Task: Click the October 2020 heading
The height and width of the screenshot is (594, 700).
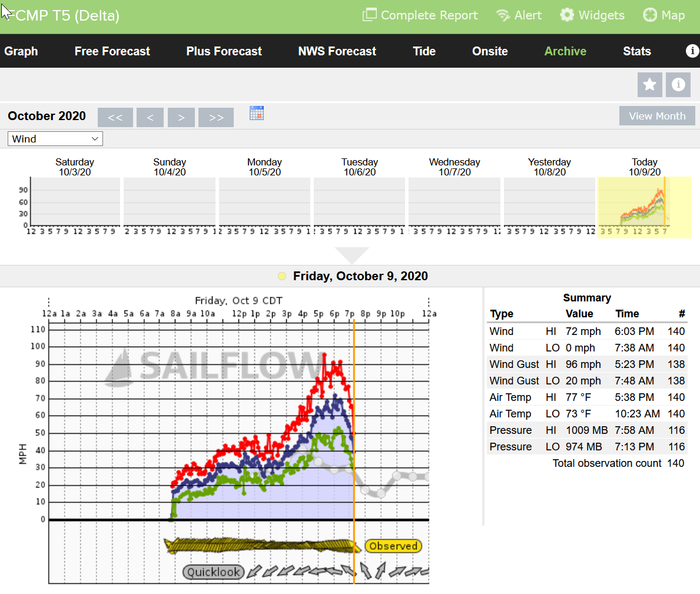Action: [47, 116]
